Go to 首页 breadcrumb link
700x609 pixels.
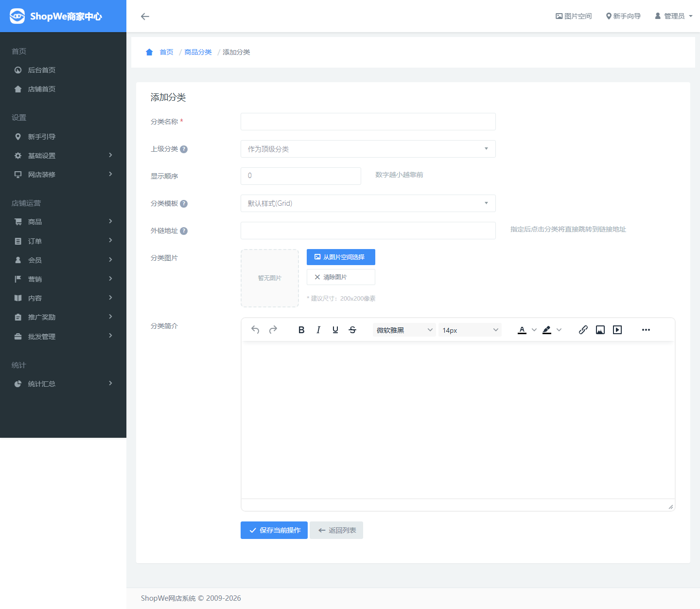[x=167, y=52]
